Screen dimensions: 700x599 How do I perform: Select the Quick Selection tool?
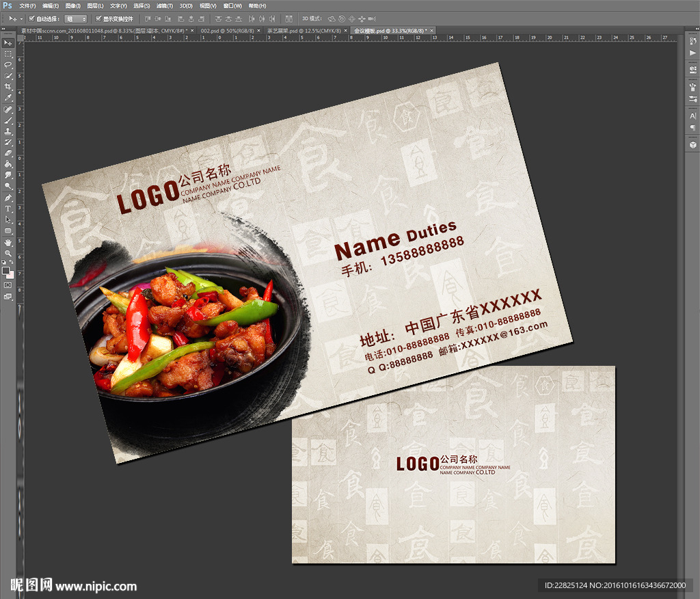(8, 76)
